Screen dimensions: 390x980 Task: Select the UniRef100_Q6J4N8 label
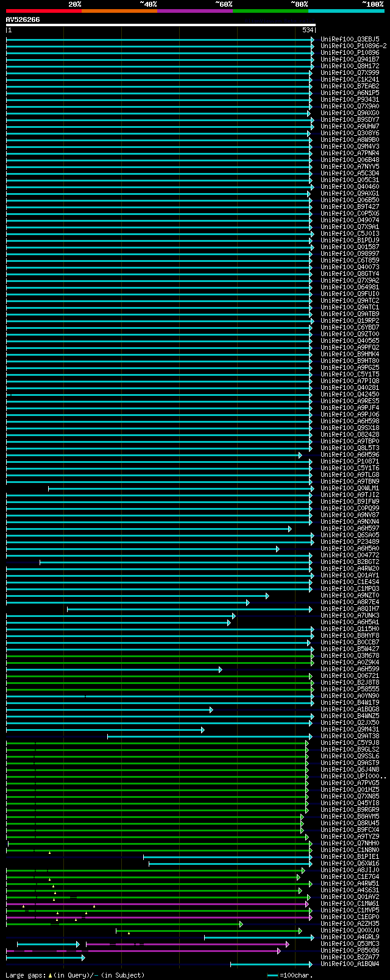pos(350,769)
